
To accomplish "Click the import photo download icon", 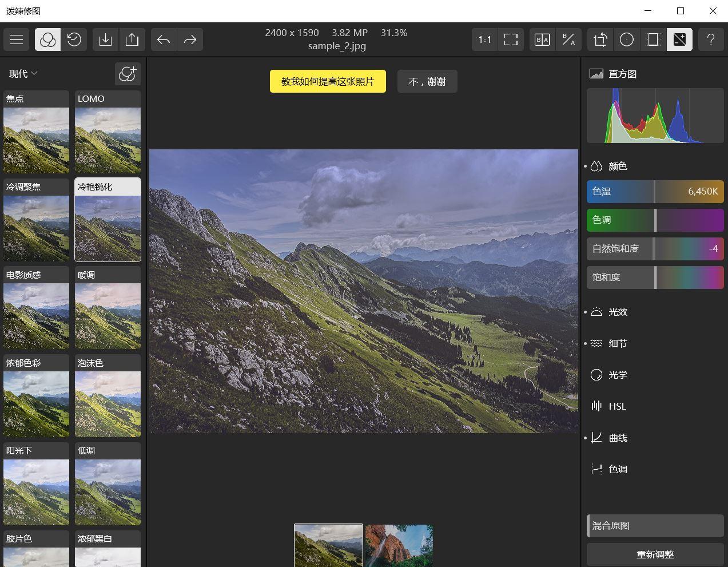I will tap(105, 39).
